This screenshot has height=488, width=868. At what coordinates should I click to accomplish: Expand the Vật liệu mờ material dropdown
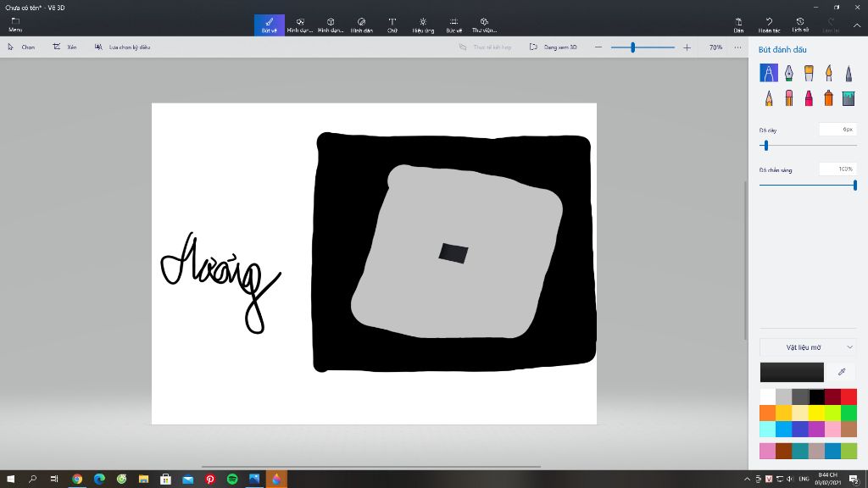[x=808, y=347]
